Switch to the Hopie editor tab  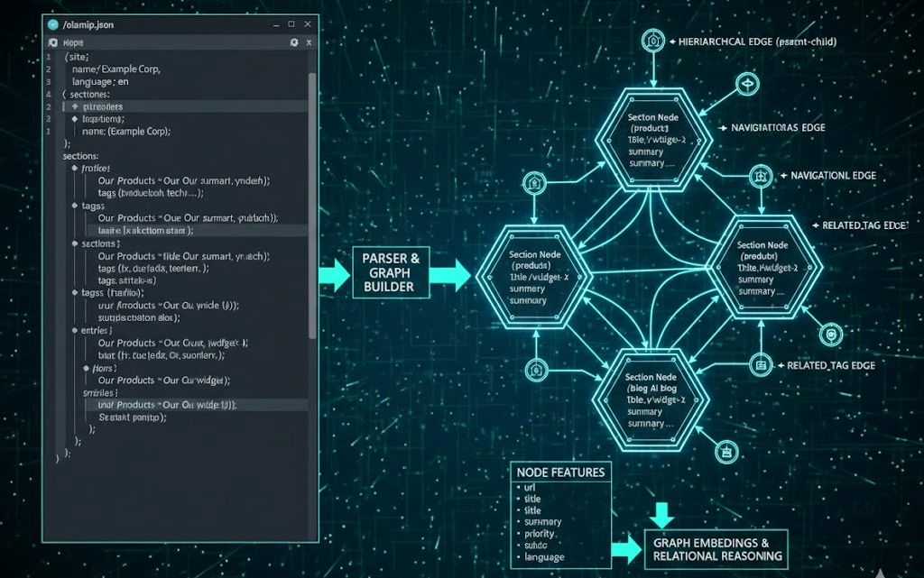(x=75, y=42)
